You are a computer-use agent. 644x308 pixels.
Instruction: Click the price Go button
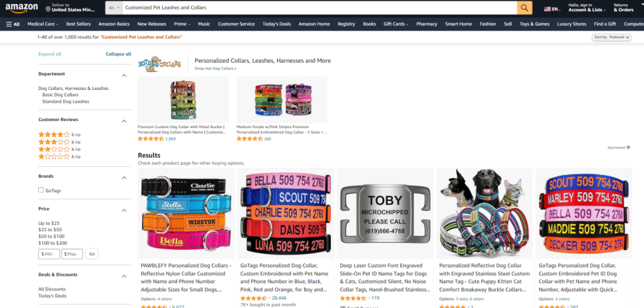coord(92,254)
